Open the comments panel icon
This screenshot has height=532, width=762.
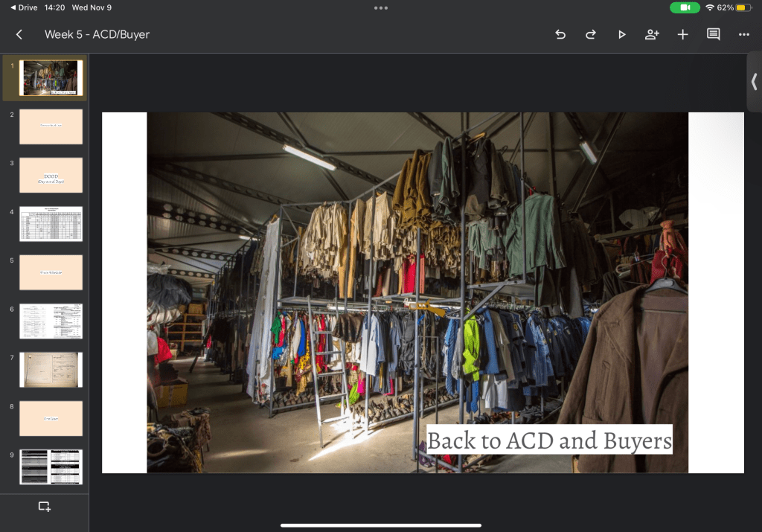[713, 34]
